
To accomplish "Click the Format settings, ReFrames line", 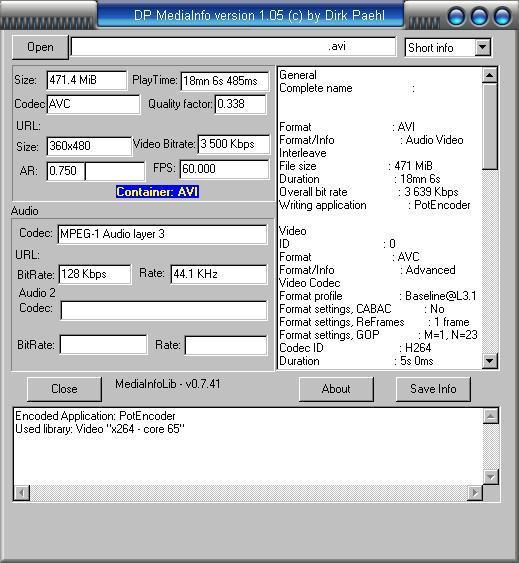I will pyautogui.click(x=374, y=322).
